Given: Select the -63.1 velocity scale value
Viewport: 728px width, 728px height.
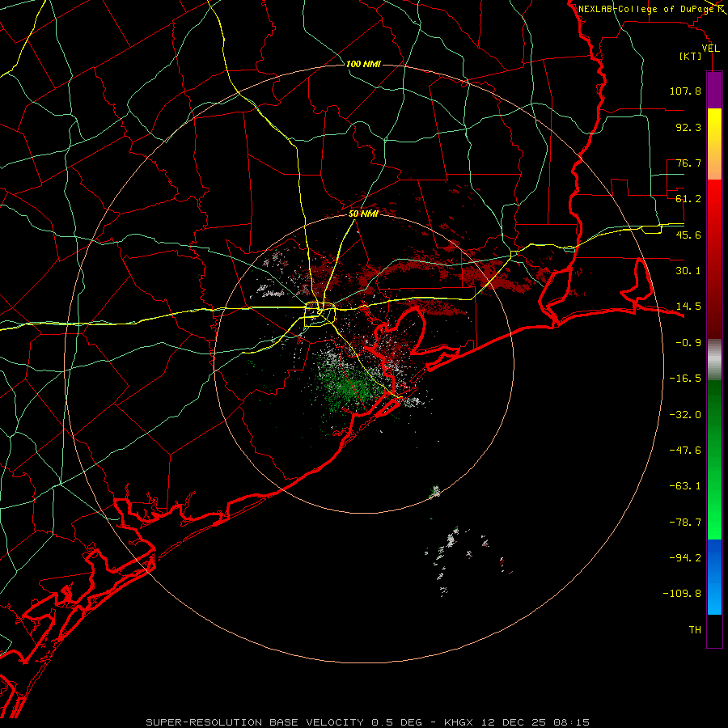Looking at the screenshot, I should pyautogui.click(x=685, y=486).
